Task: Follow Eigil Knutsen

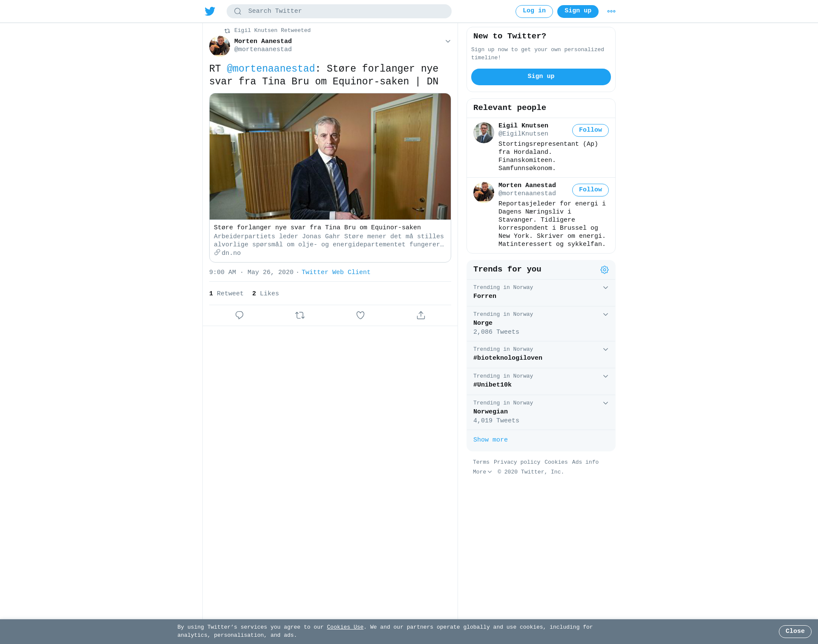Action: point(590,130)
